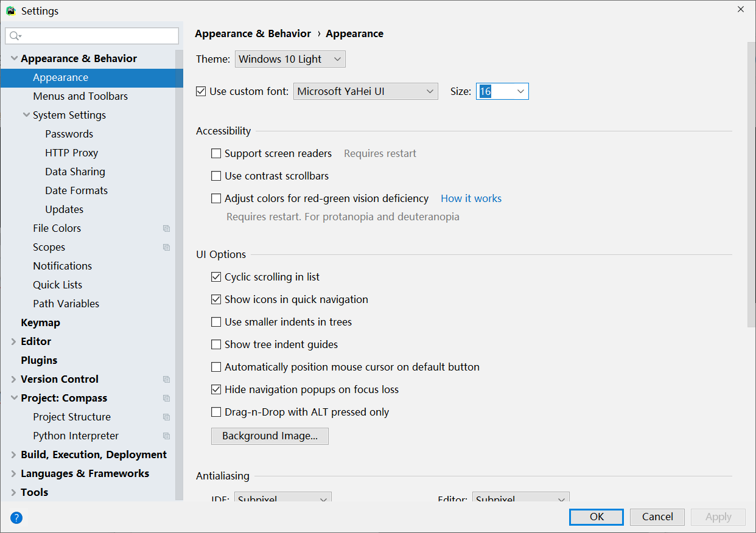
Task: Click the OK button
Action: pos(597,517)
